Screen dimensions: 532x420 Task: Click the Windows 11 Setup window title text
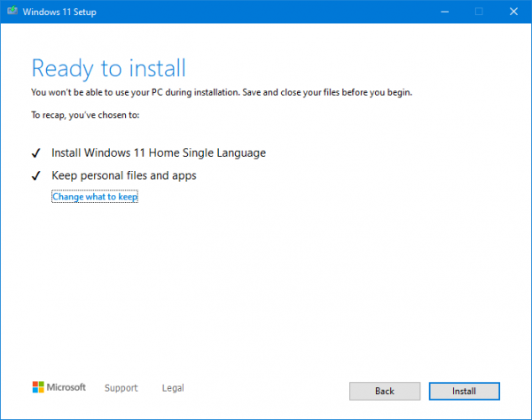(59, 12)
